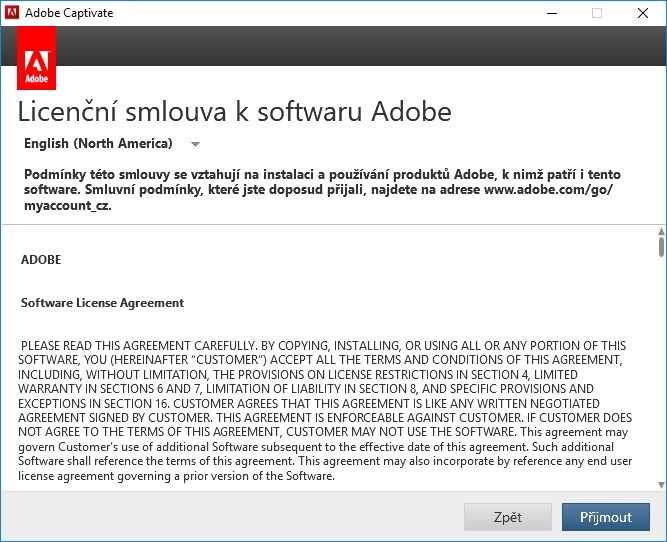The width and height of the screenshot is (667, 542).
Task: Open the language dropdown arrow
Action: [195, 144]
